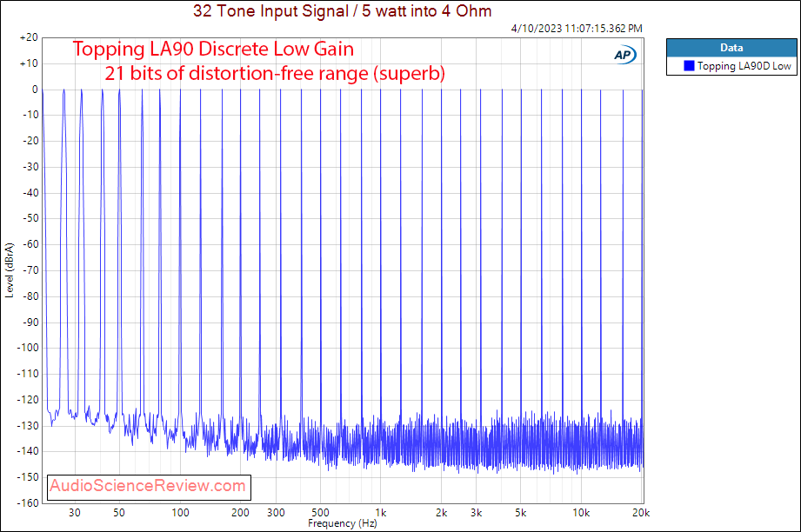Click the 1k tick on the frequency axis

point(379,512)
